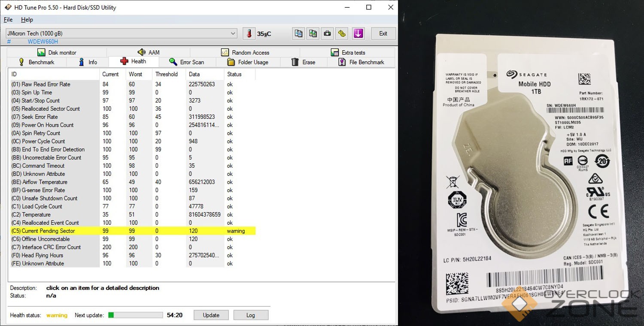Image resolution: width=644 pixels, height=326 pixels.
Task: Click the second copy-text toolbar icon
Action: click(x=313, y=33)
